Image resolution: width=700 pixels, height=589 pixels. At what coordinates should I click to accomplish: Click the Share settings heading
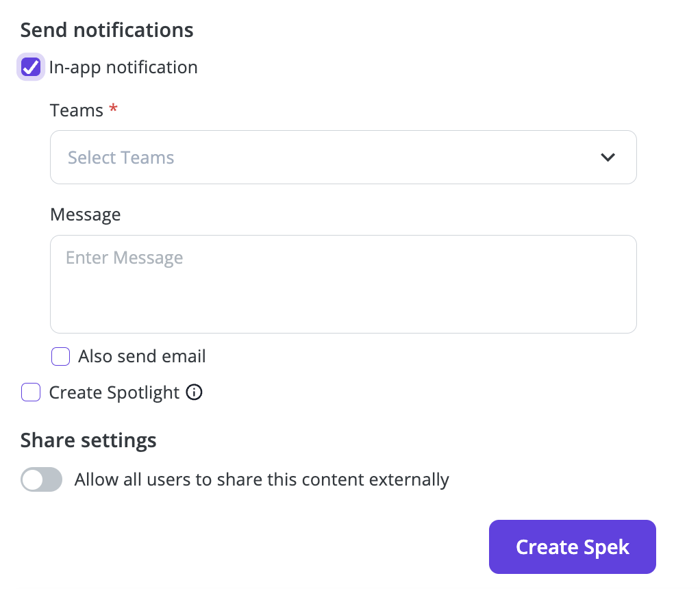(x=88, y=440)
